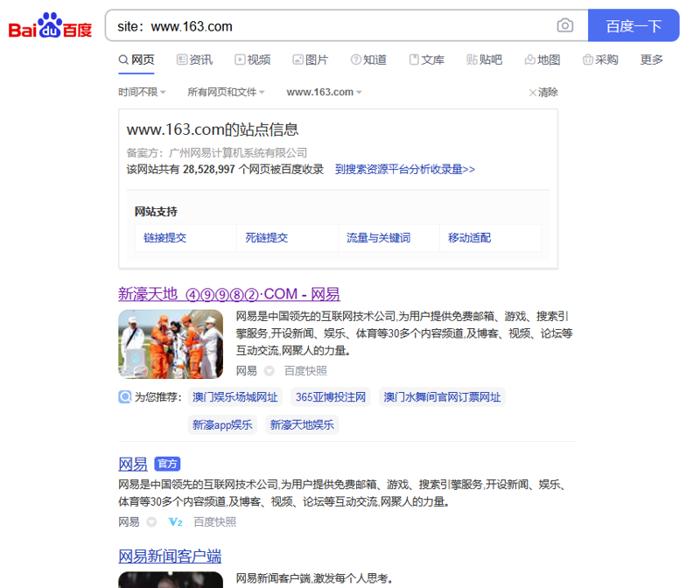The image size is (700, 588).
Task: Click 备案方 company name text
Action: (x=238, y=153)
